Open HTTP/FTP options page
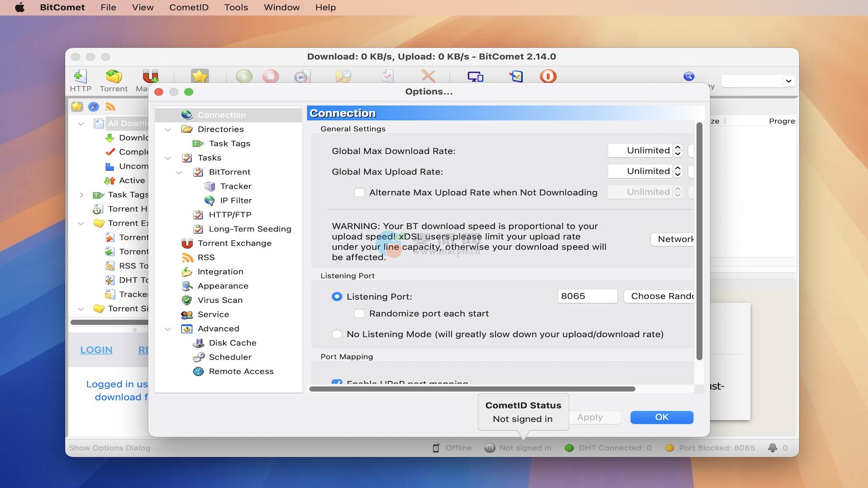This screenshot has height=488, width=868. point(230,215)
